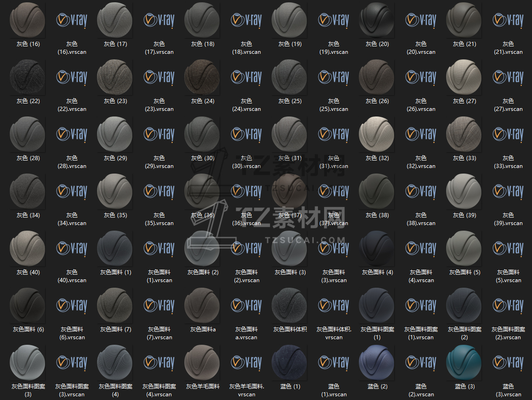
Task: Select the 灰色面料 (4) dark sphere thumbnail
Action: pyautogui.click(x=376, y=248)
